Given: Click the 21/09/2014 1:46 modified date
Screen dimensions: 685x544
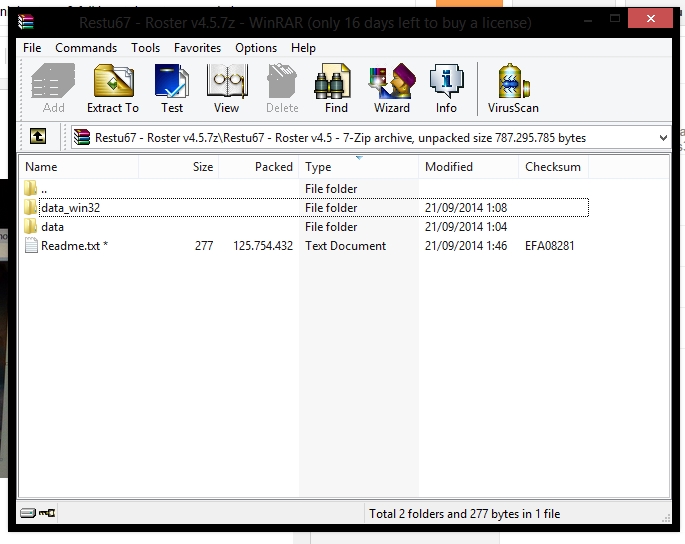Looking at the screenshot, I should click(466, 246).
